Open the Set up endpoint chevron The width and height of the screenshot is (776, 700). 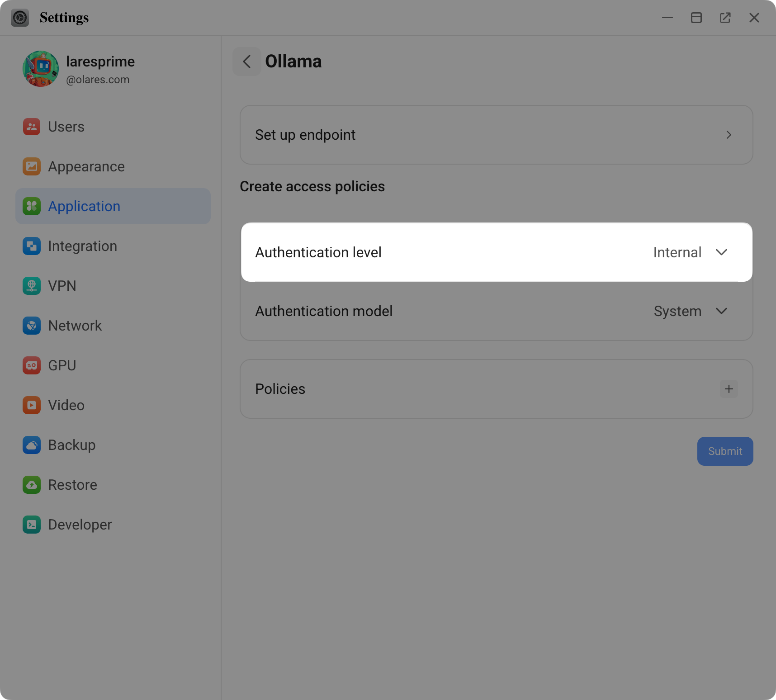pyautogui.click(x=729, y=135)
